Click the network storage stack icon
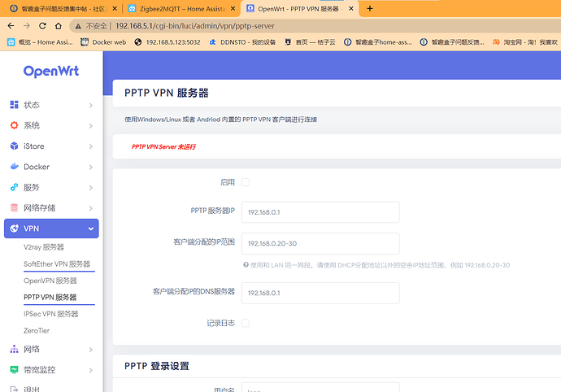 (x=15, y=207)
